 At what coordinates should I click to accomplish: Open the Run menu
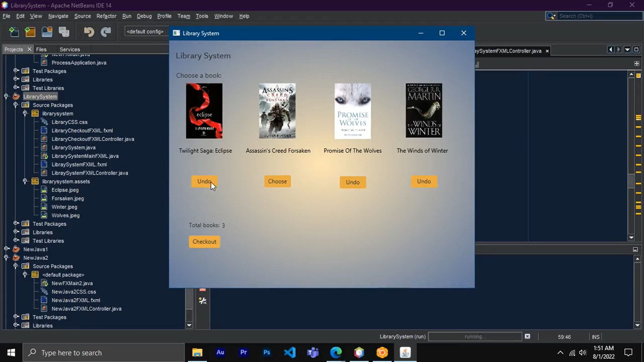click(127, 16)
